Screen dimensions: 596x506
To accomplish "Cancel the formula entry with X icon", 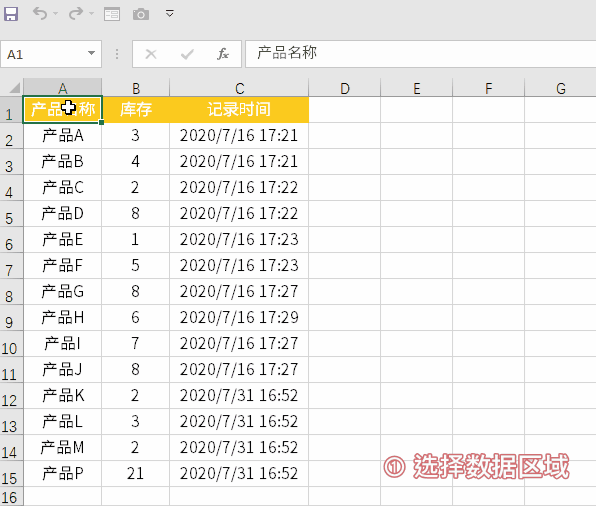I will [151, 54].
